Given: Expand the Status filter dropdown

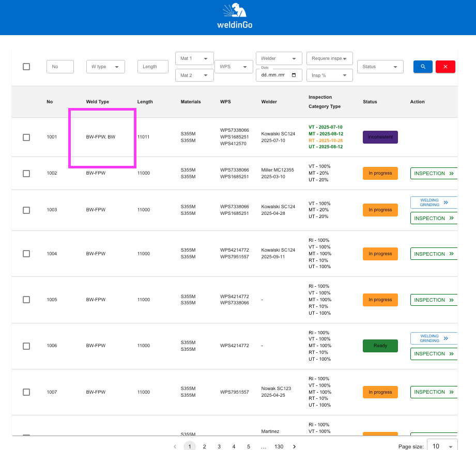Looking at the screenshot, I should pyautogui.click(x=380, y=67).
